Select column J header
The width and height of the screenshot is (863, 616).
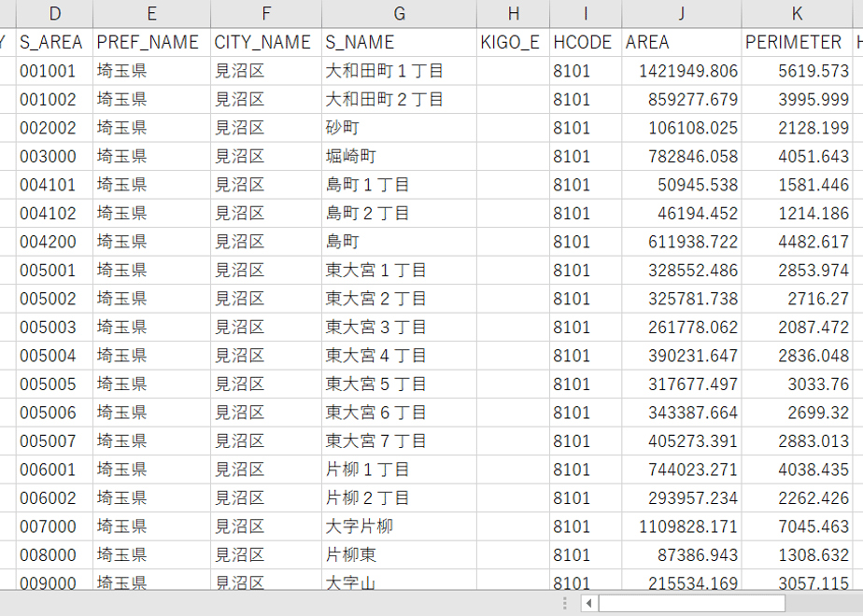682,14
